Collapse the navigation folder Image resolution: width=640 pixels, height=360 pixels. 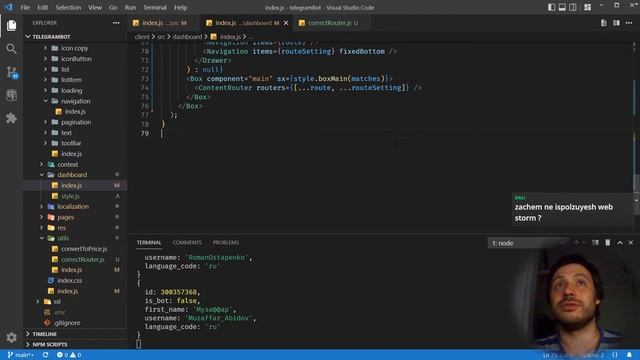point(76,101)
